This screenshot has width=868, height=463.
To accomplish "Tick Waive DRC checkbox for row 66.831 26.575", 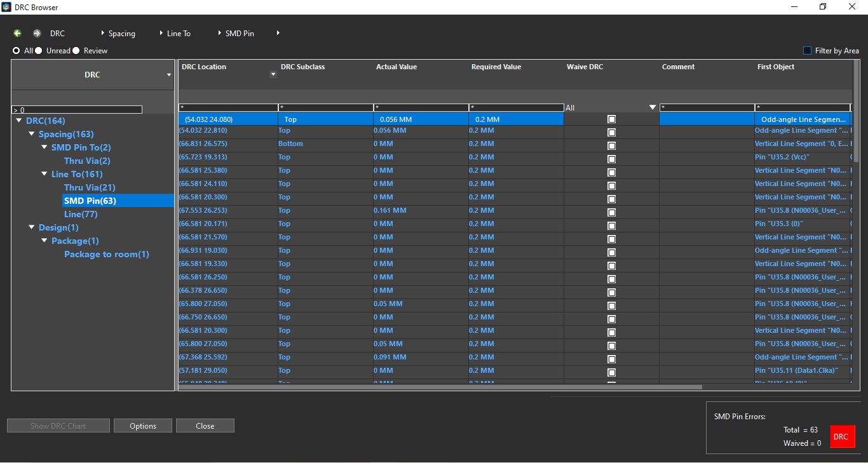I will click(x=611, y=145).
